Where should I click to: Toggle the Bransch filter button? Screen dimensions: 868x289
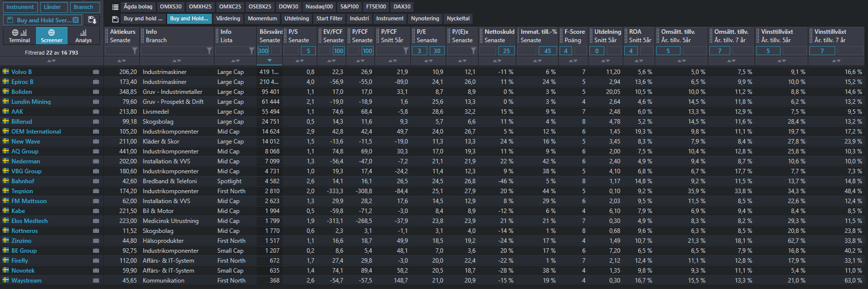click(x=83, y=7)
